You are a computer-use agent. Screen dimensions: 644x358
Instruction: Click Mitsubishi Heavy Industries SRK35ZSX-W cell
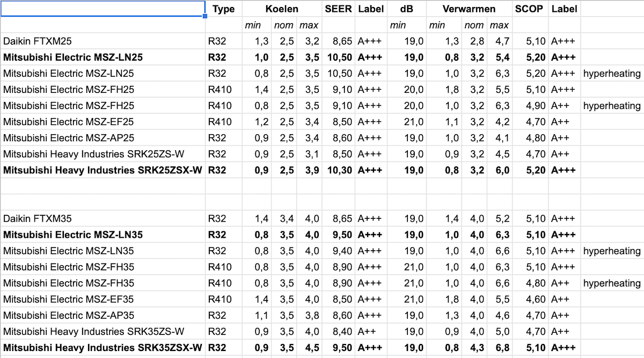[x=103, y=347]
